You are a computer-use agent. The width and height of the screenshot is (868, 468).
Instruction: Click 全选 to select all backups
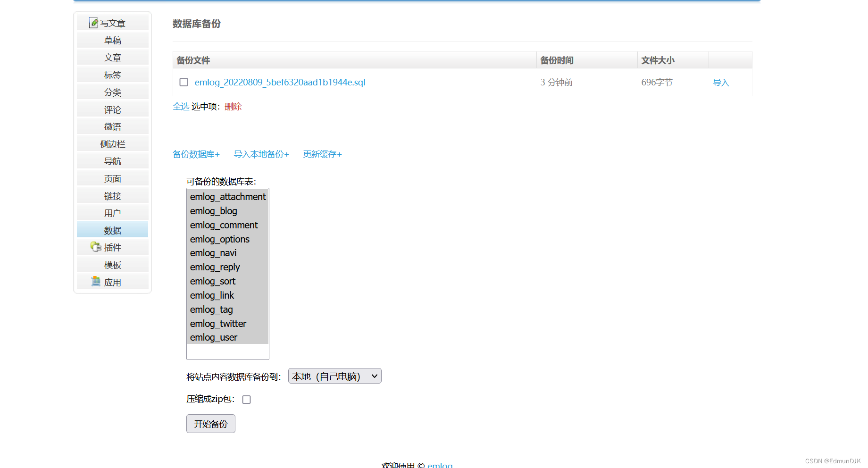(181, 107)
